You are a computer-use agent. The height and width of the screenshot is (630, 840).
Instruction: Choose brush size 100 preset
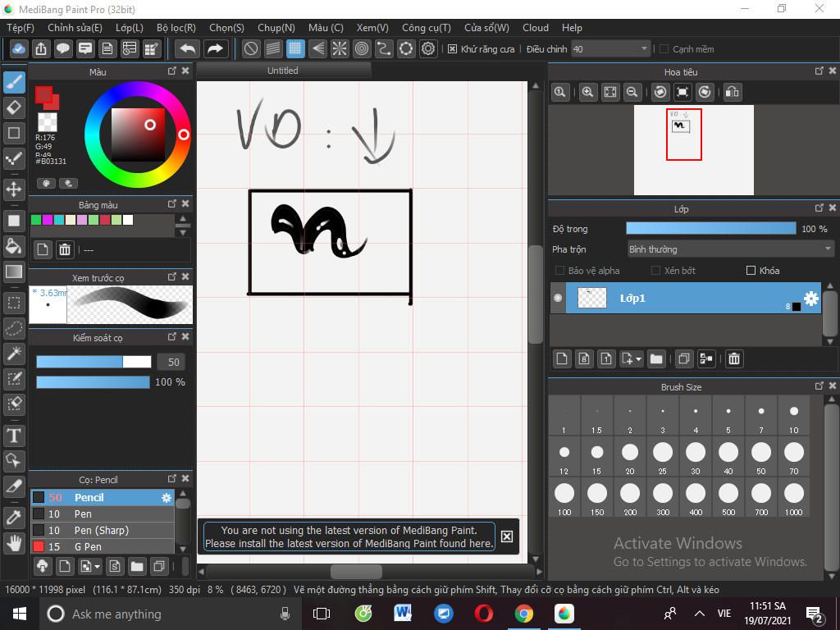(x=564, y=499)
